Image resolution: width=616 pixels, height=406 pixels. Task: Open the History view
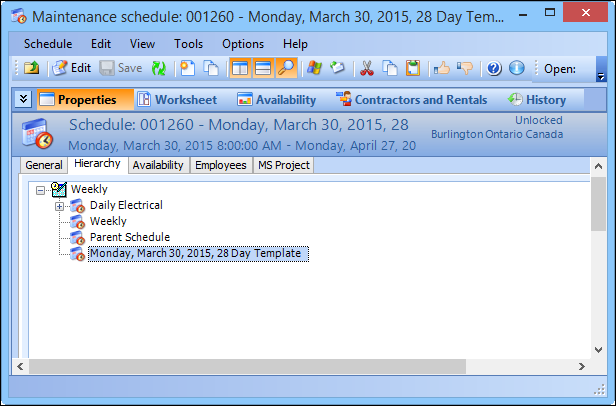point(536,99)
